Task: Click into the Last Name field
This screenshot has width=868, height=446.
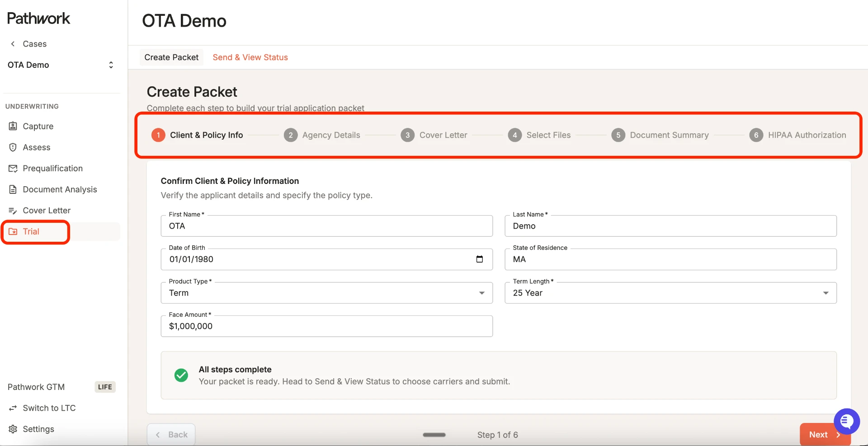Action: [670, 226]
